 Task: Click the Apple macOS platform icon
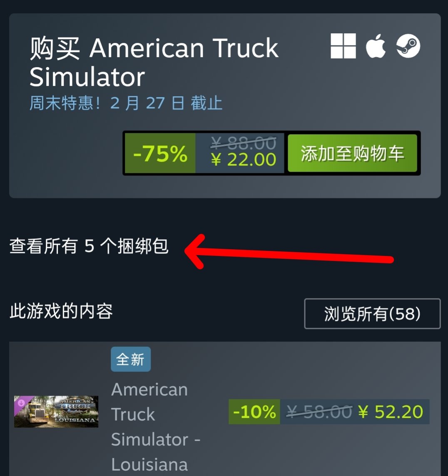tap(376, 46)
